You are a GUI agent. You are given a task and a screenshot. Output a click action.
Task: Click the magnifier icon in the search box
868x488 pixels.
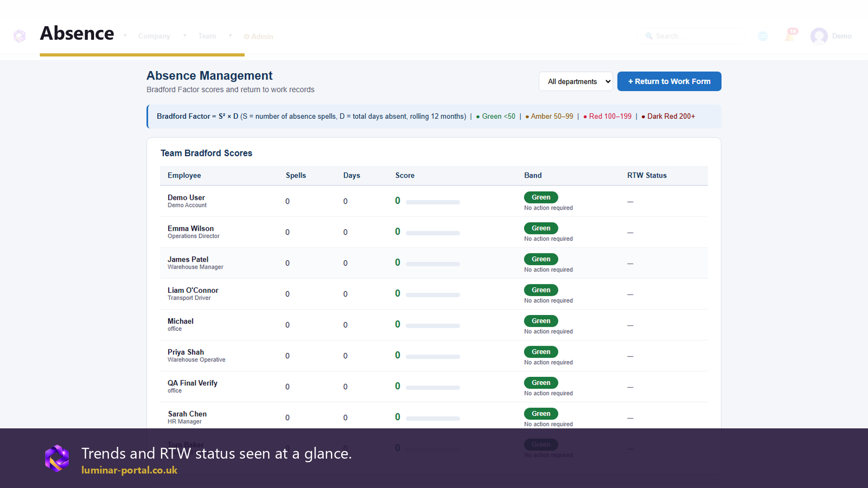649,36
